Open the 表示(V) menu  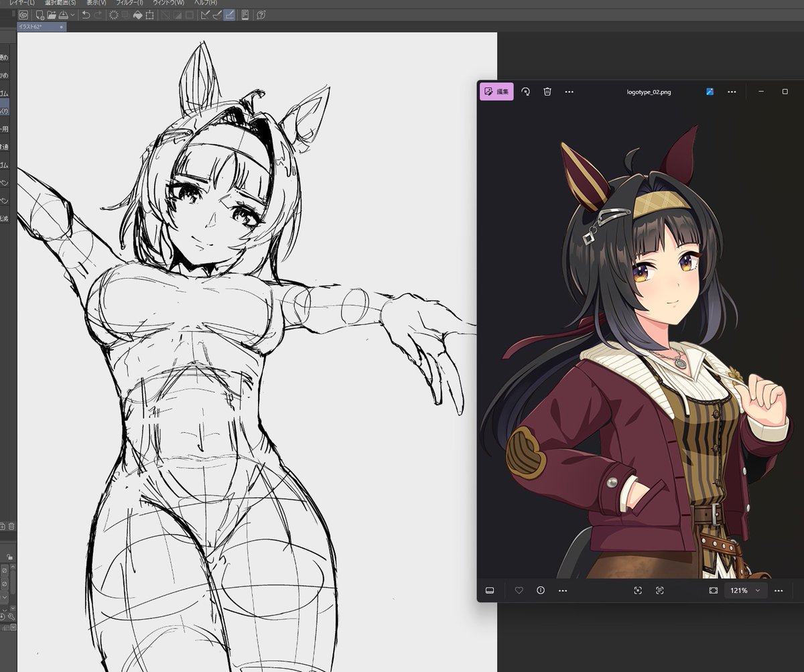(x=96, y=3)
